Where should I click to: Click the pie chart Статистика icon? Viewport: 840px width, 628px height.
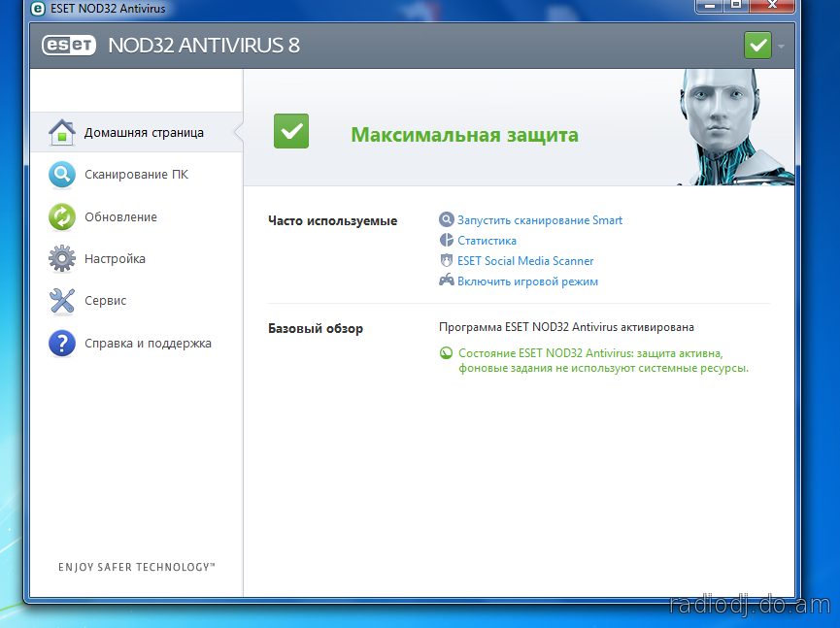click(x=447, y=240)
